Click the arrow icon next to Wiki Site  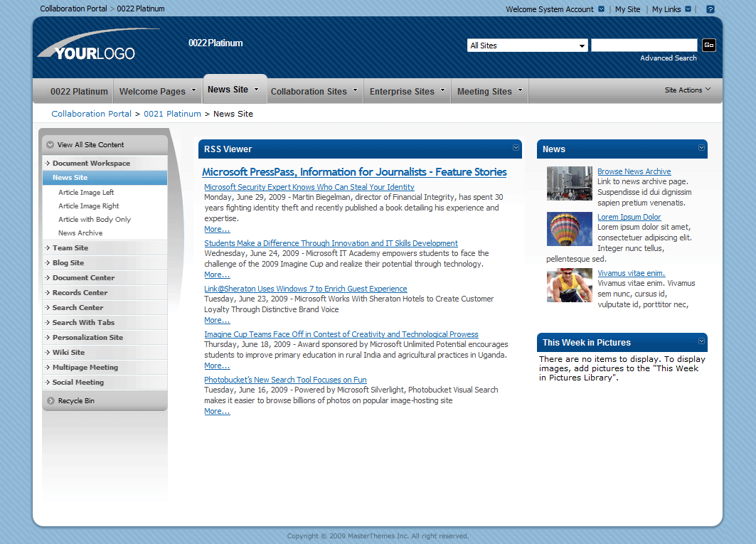[x=46, y=352]
